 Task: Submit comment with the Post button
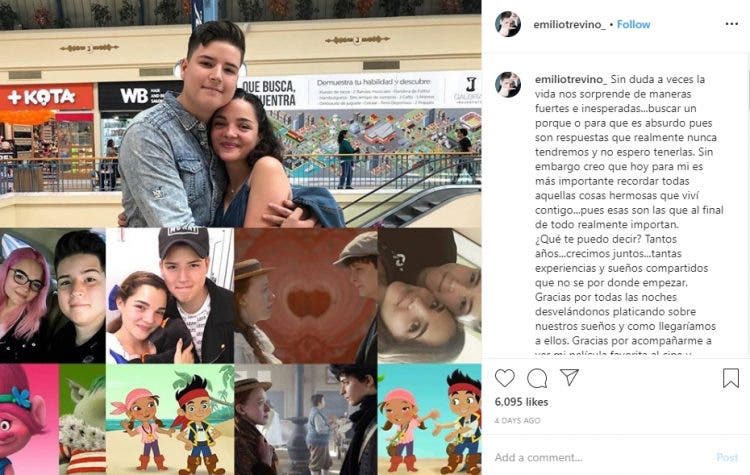coord(727,457)
